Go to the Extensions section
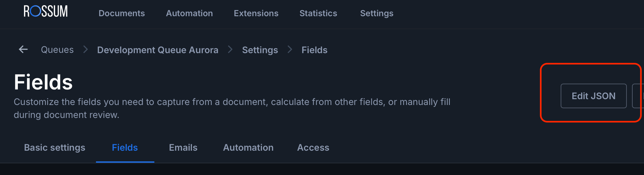The height and width of the screenshot is (175, 644). pos(256,13)
